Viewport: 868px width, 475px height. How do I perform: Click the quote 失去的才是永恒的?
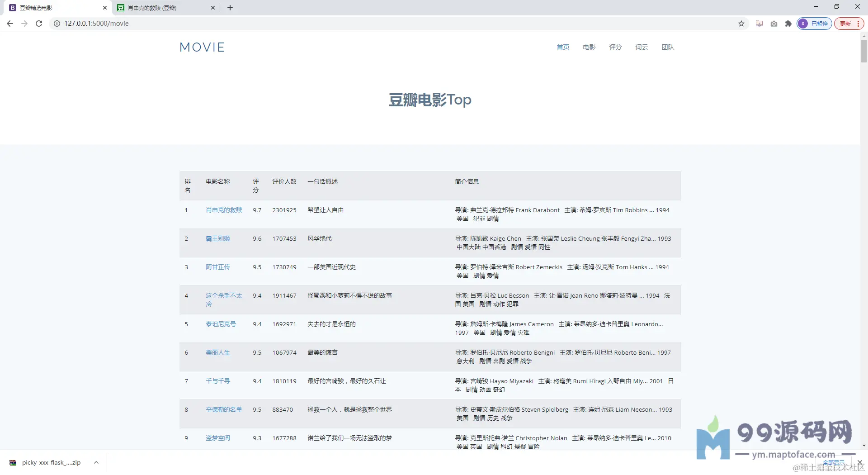(x=332, y=324)
